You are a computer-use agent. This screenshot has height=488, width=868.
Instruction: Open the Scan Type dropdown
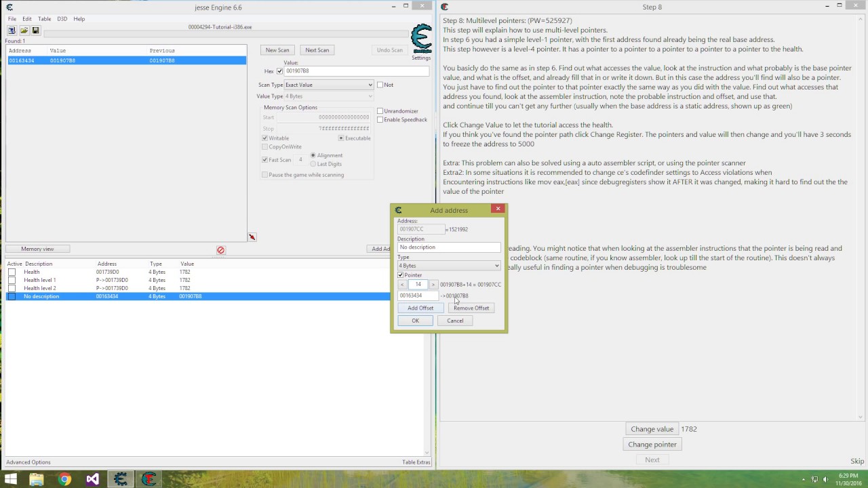click(328, 85)
